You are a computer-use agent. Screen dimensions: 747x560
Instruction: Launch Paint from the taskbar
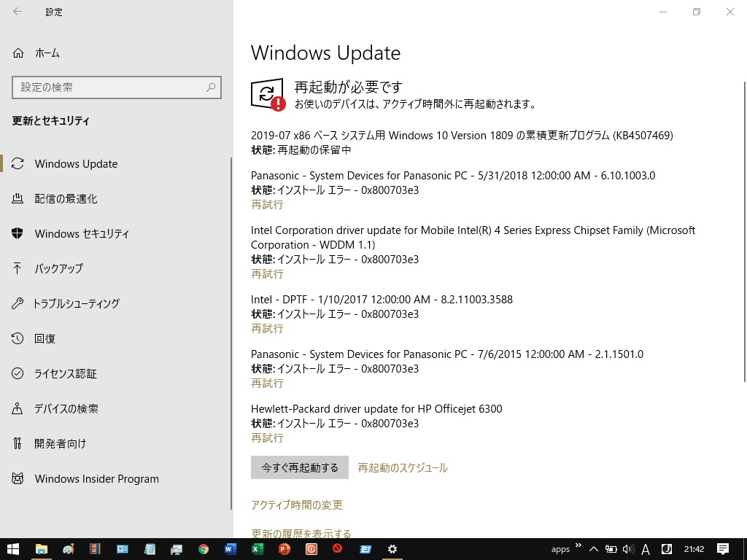(68, 549)
